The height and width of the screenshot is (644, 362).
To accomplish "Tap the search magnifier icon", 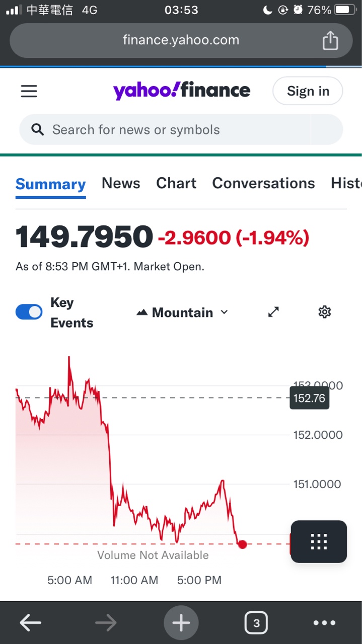I will tap(38, 130).
